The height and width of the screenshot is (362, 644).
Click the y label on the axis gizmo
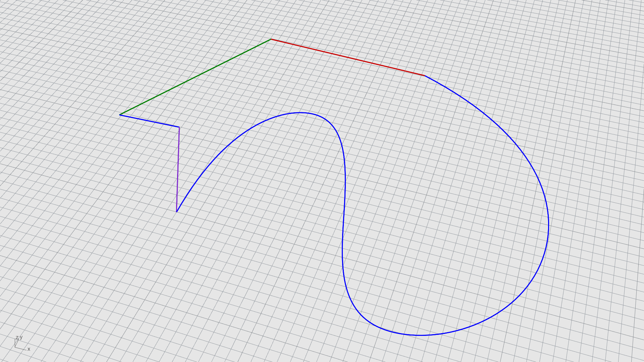21,337
